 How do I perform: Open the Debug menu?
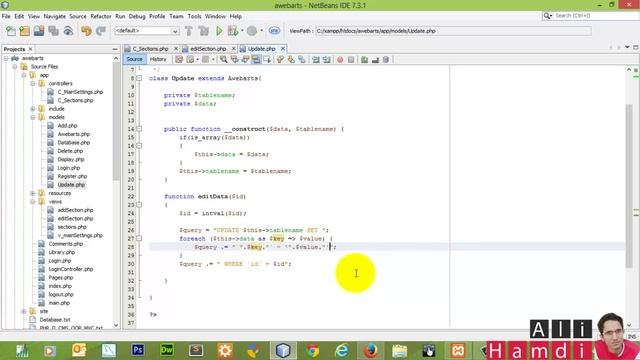point(137,16)
